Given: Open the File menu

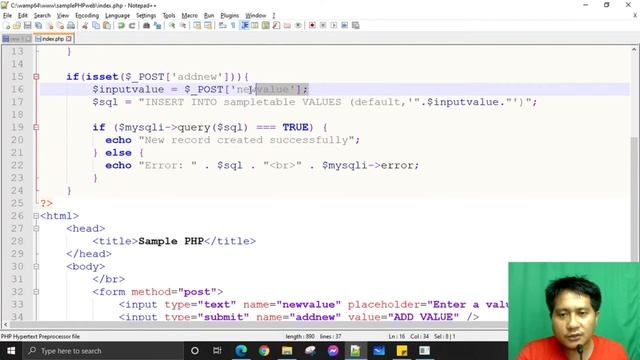Looking at the screenshot, I should tap(7, 16).
